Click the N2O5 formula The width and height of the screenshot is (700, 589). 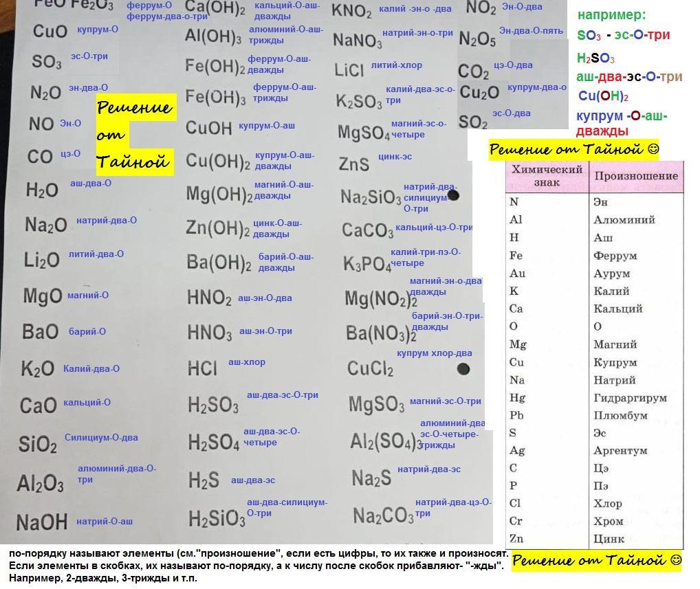pos(478,39)
